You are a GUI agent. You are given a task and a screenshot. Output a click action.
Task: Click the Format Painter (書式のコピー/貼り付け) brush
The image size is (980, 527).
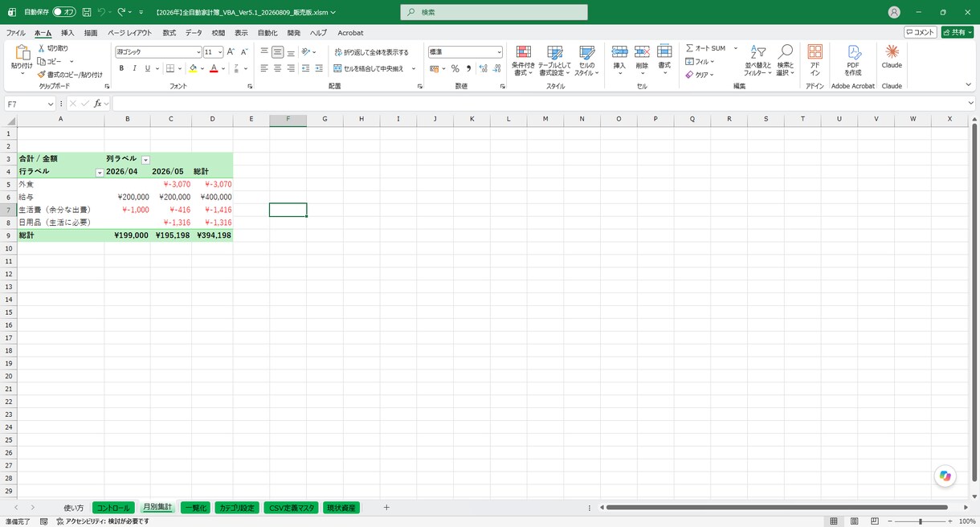coord(69,74)
